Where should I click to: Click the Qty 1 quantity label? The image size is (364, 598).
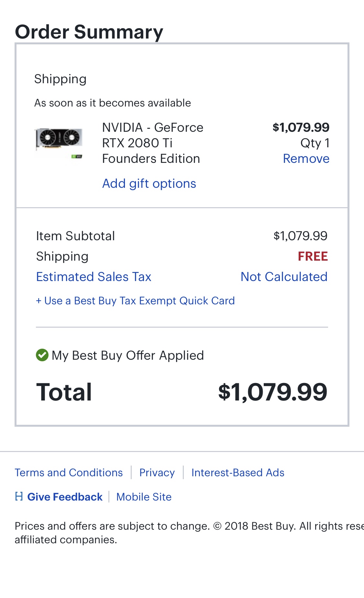pos(314,143)
